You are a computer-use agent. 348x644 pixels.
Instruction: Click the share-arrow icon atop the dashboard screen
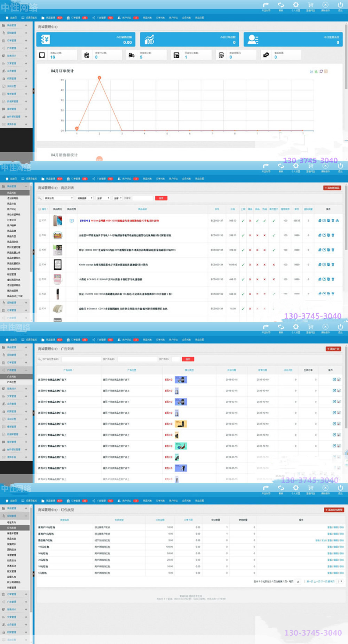pos(266,5)
